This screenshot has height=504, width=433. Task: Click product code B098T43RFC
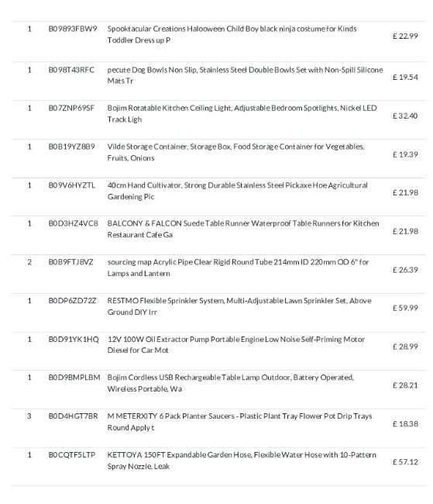71,70
